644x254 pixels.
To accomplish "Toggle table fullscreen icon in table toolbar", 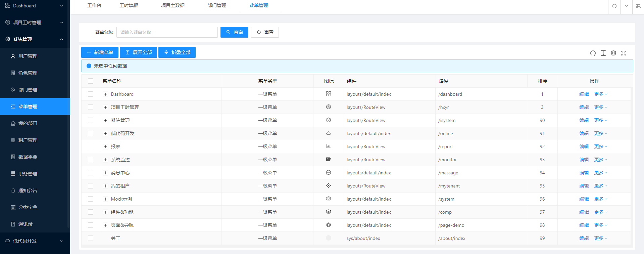I will 624,53.
